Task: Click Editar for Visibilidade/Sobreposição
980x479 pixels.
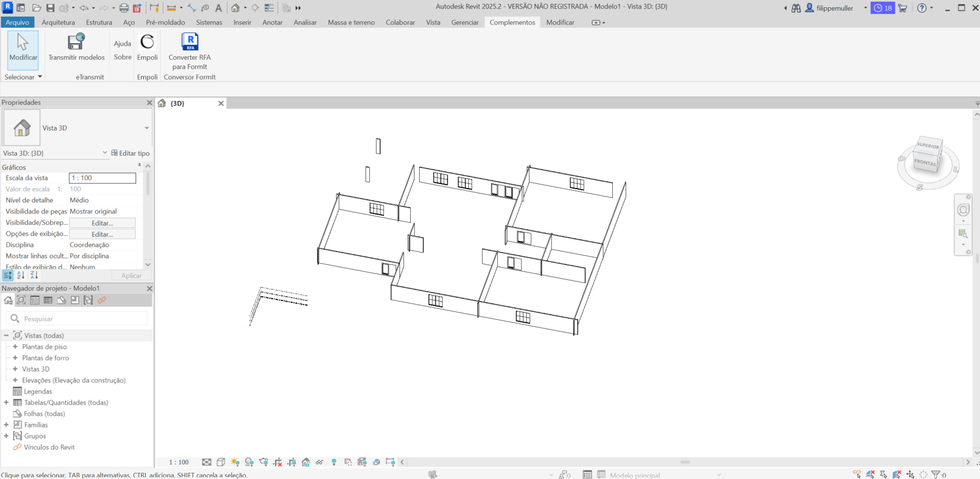Action: point(102,223)
